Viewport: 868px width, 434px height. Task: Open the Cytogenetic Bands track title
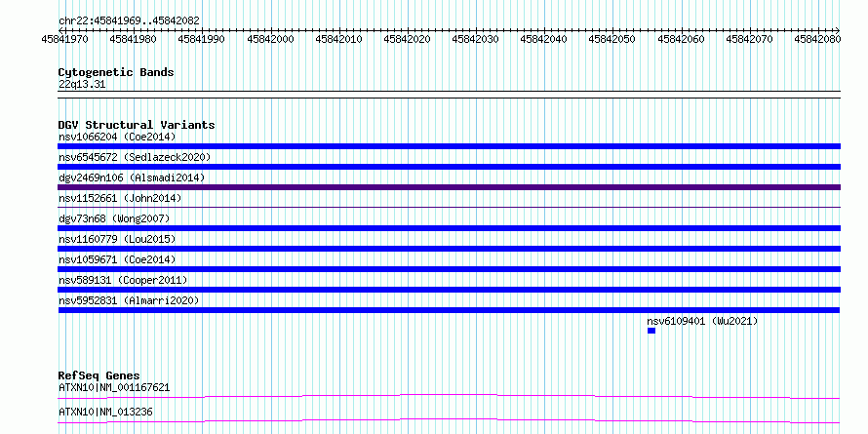(116, 72)
